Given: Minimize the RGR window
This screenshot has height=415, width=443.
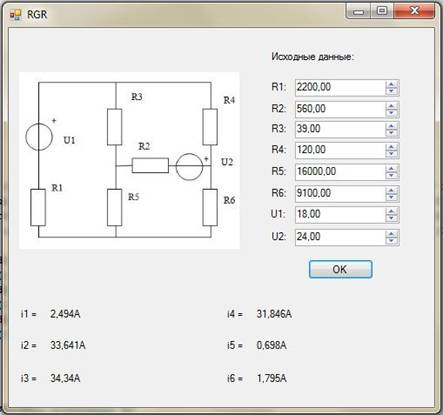Looking at the screenshot, I should point(359,11).
